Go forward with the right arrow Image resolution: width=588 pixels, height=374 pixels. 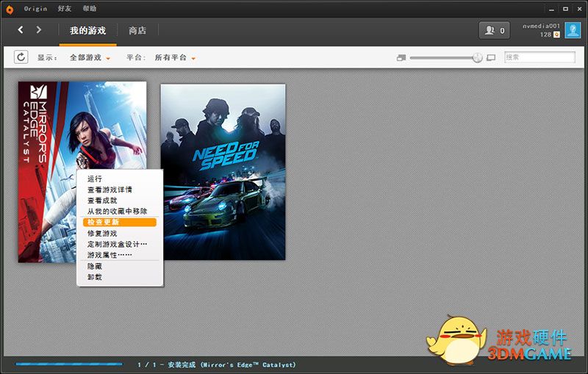pos(39,29)
